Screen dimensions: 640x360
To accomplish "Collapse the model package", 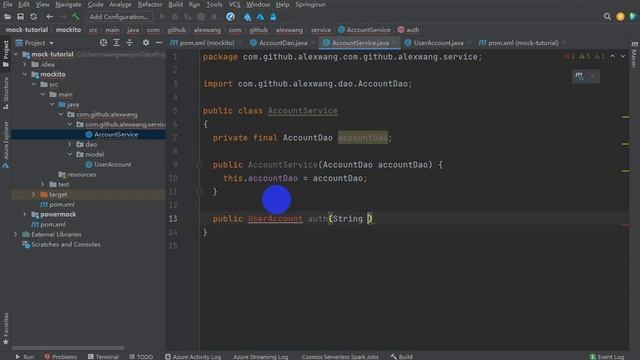I will pos(69,154).
